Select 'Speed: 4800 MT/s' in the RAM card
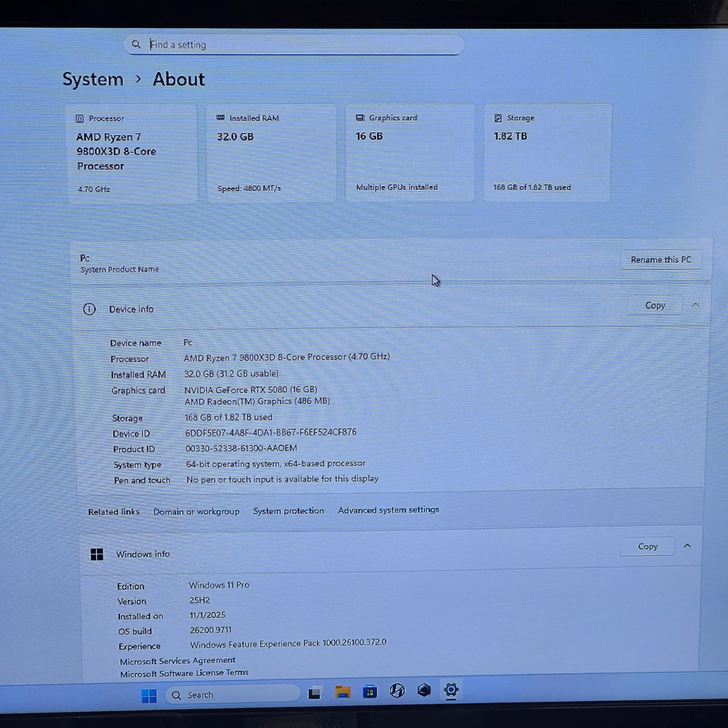This screenshot has height=728, width=728. [x=249, y=189]
